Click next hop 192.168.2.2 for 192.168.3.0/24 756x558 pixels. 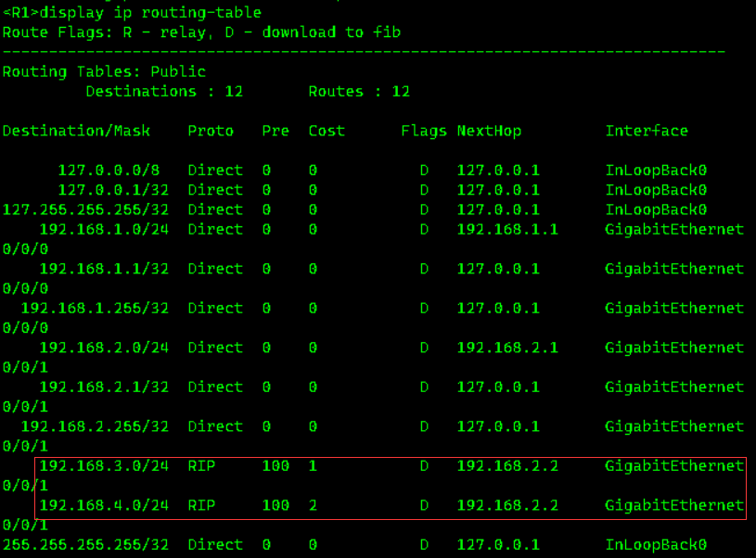507,466
